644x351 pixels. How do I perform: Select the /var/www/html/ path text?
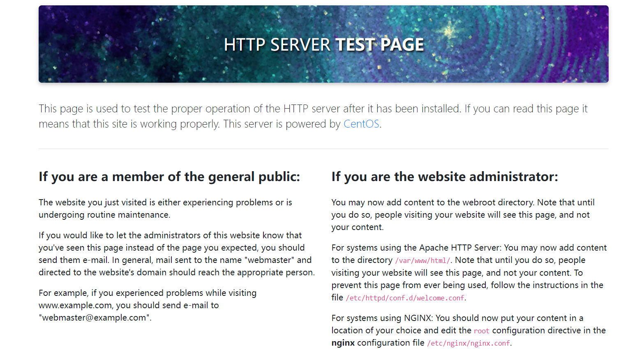tap(422, 260)
